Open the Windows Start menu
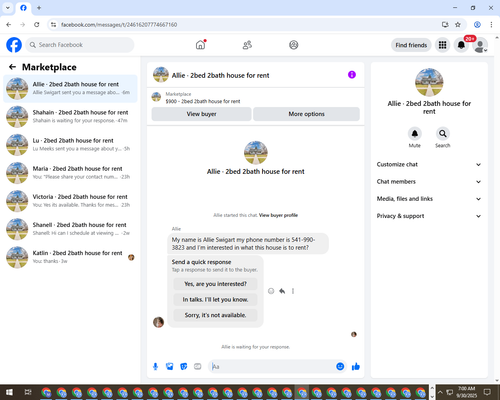Viewport: 500px width, 400px height. [9, 392]
